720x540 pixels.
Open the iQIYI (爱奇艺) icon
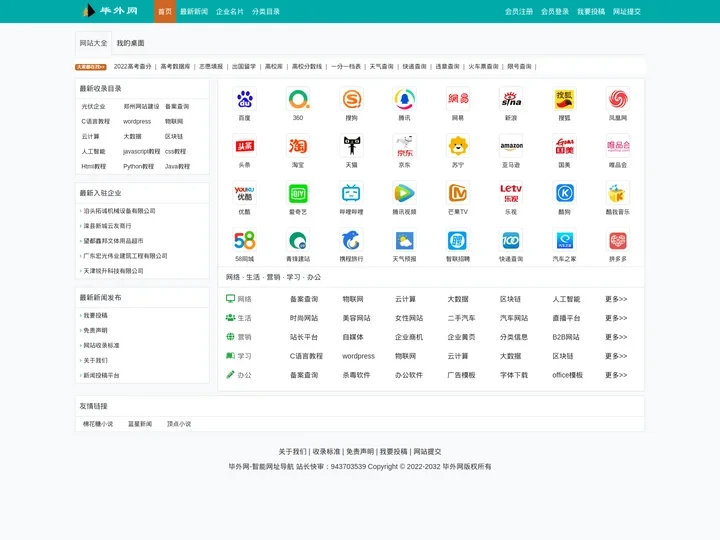(x=298, y=193)
